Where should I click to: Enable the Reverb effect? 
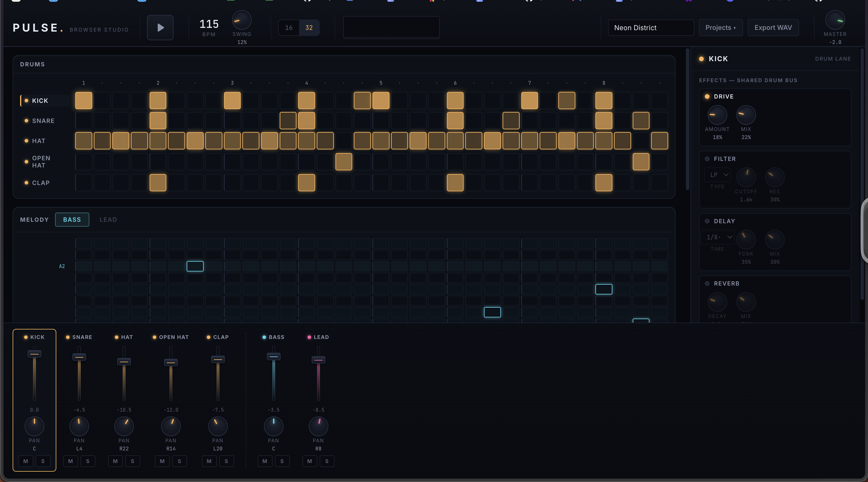[x=707, y=284]
